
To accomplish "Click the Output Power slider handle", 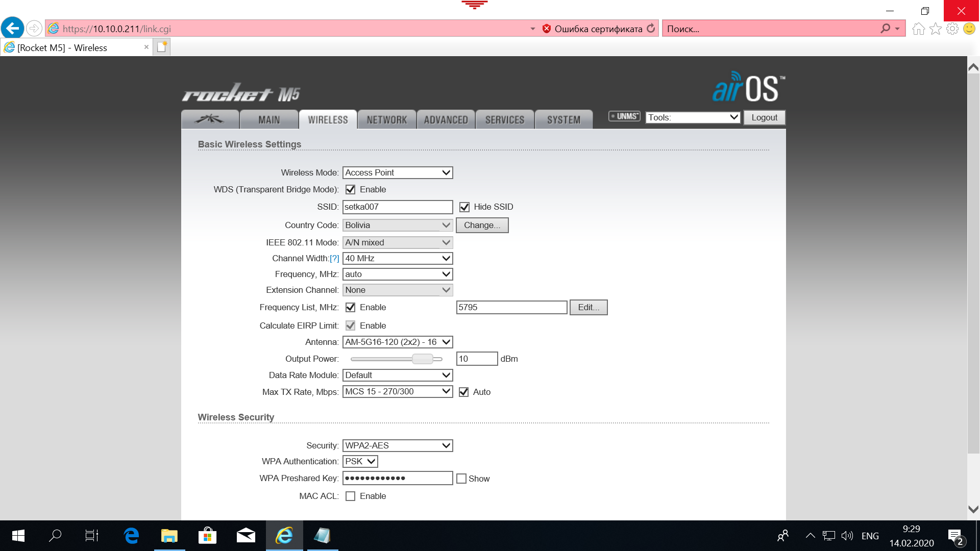I will coord(423,359).
